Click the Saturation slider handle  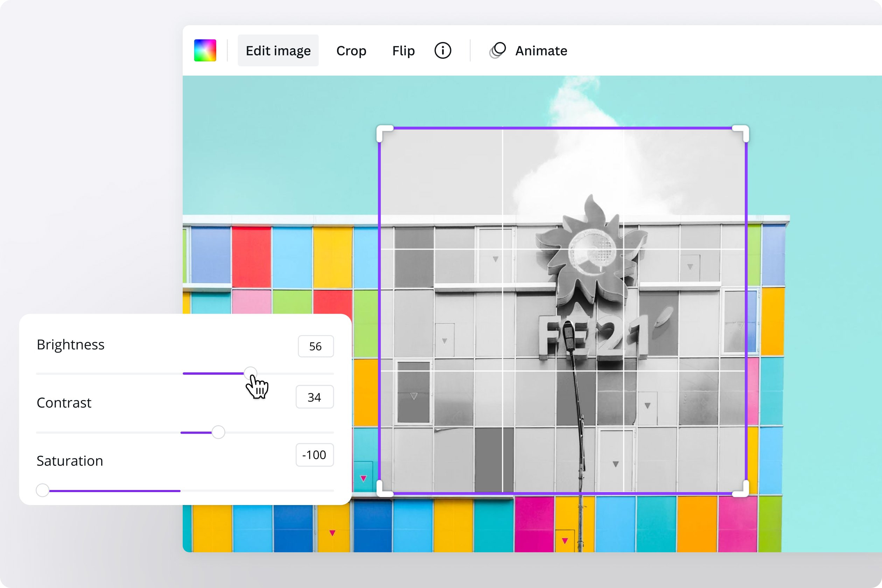(x=42, y=490)
